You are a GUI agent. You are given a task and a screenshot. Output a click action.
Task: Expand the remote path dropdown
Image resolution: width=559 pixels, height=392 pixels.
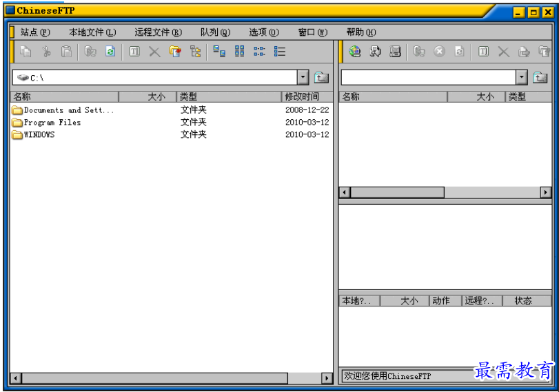tap(521, 77)
